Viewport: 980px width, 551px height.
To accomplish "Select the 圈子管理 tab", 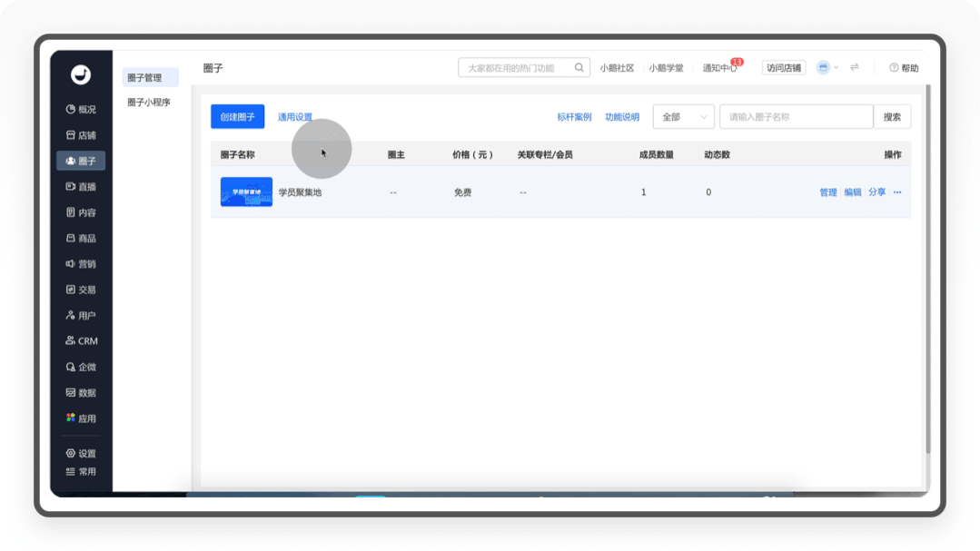I will click(x=151, y=77).
